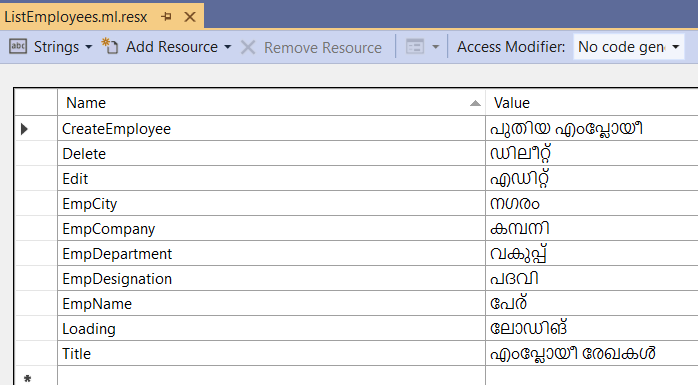The image size is (698, 385).
Task: Select the row header of Delete row
Action: point(36,154)
